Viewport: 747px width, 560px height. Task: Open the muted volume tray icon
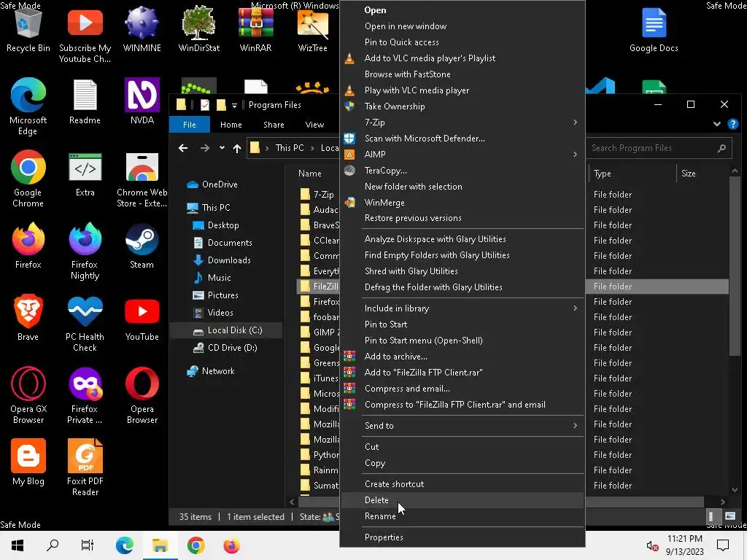652,546
